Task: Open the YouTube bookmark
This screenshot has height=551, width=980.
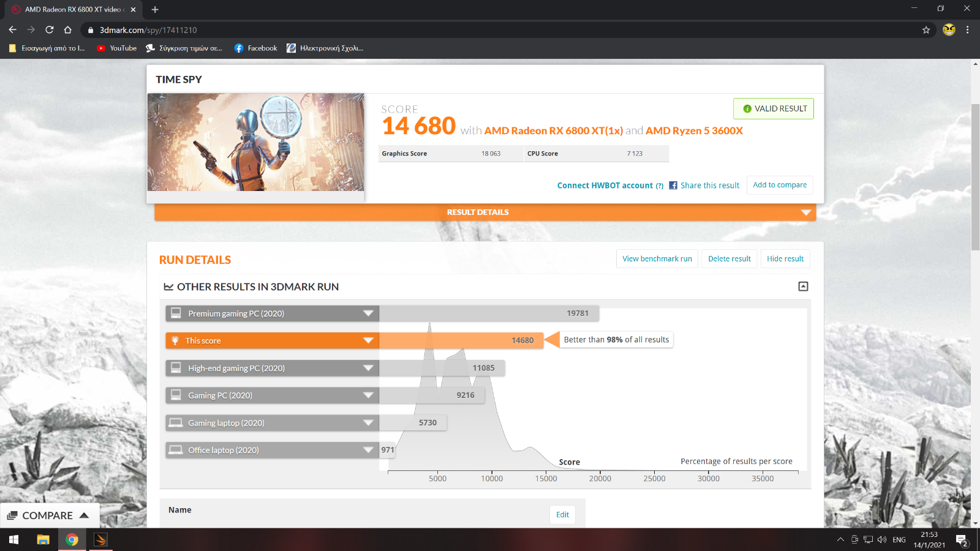Action: [117, 48]
